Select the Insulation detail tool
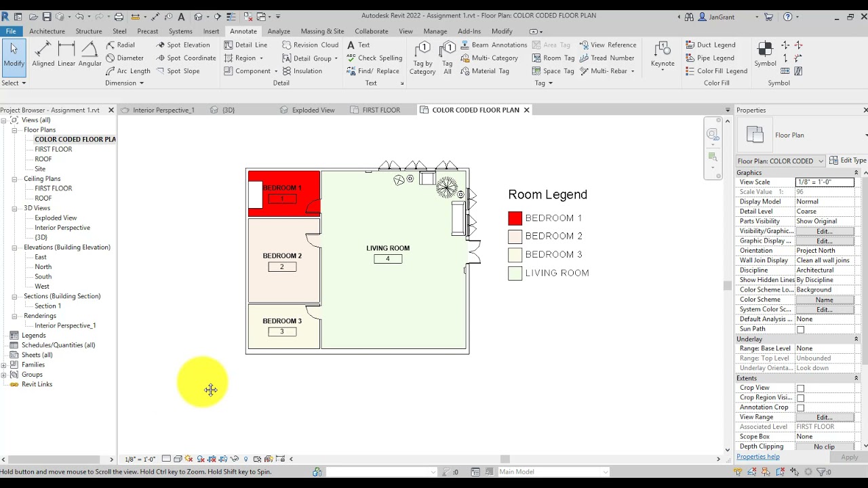 302,70
